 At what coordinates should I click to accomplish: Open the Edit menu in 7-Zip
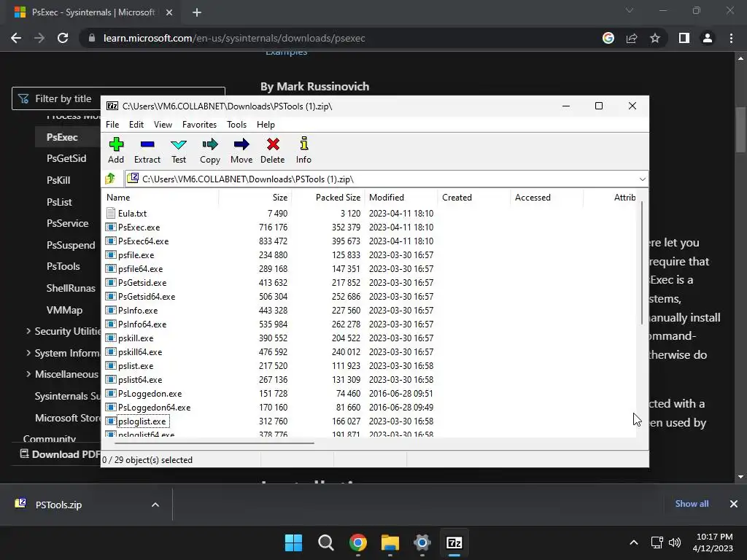136,124
